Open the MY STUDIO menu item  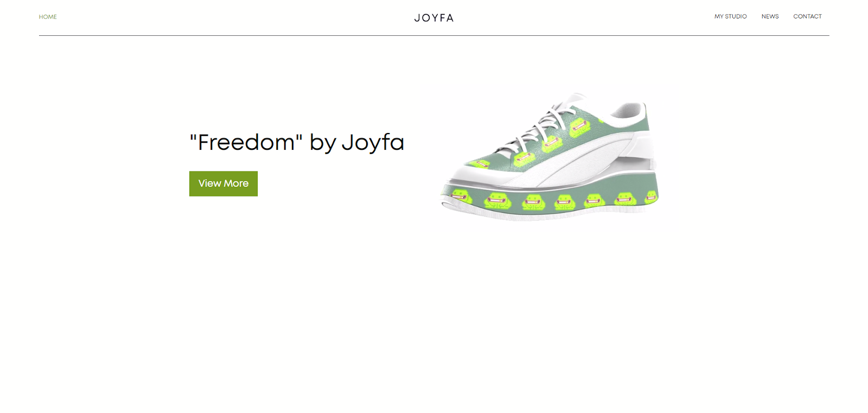pyautogui.click(x=730, y=16)
